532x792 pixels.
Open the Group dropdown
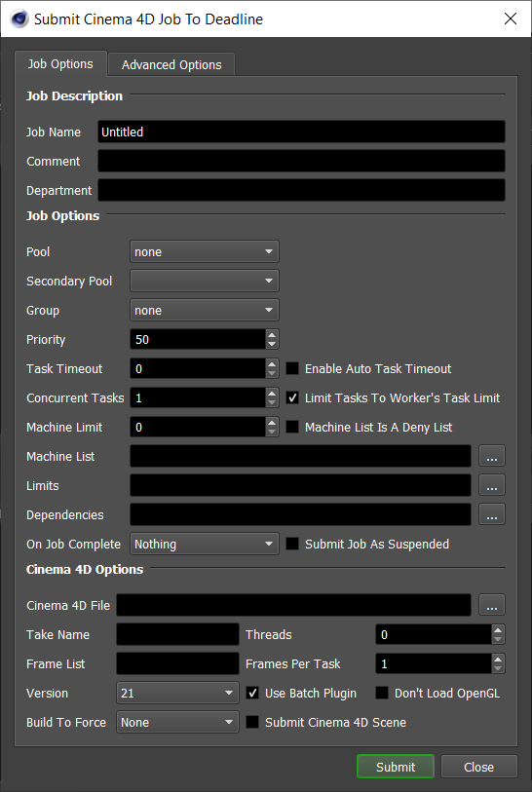(x=204, y=310)
